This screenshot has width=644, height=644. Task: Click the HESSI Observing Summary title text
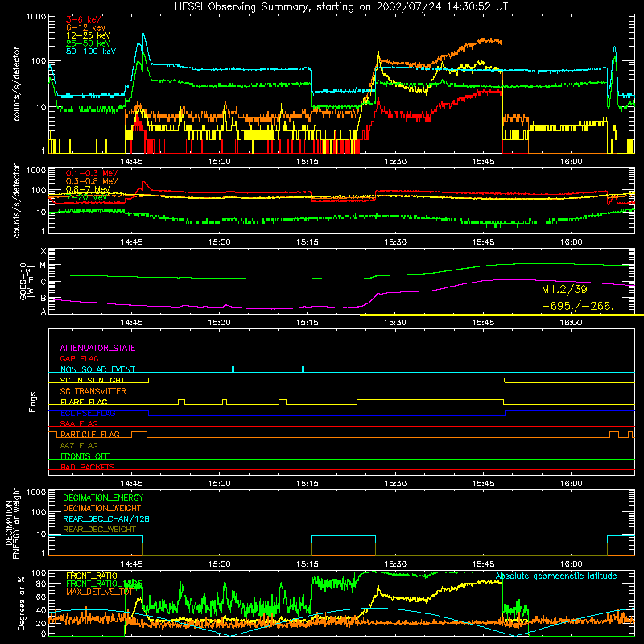point(341,7)
